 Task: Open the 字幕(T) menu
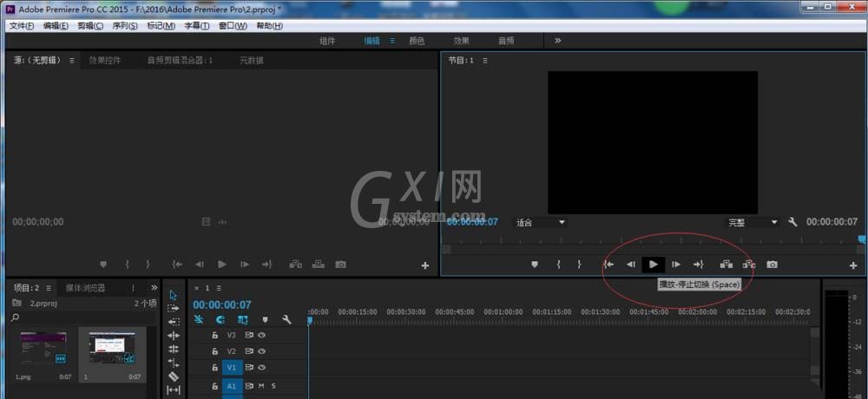(197, 26)
